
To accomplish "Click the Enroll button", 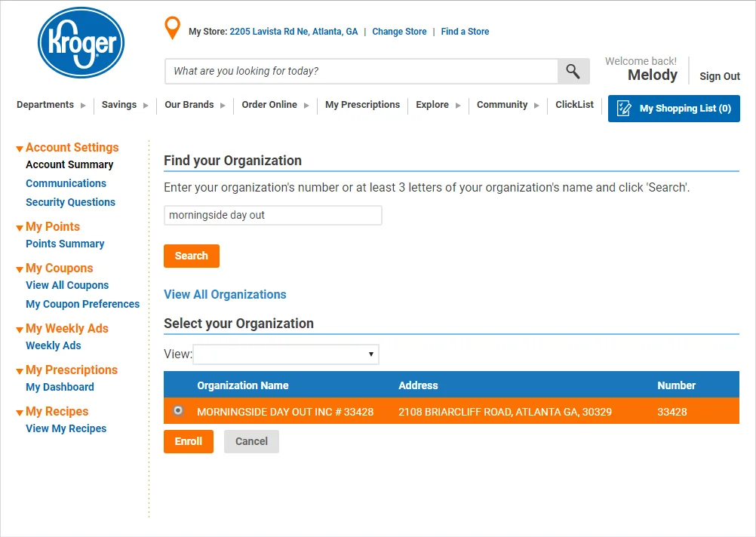I will coord(189,441).
